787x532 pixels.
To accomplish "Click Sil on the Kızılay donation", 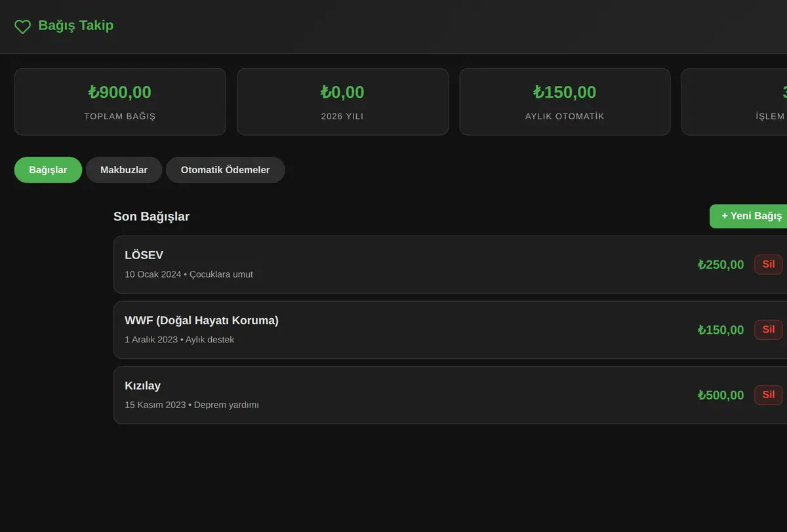I will point(768,395).
